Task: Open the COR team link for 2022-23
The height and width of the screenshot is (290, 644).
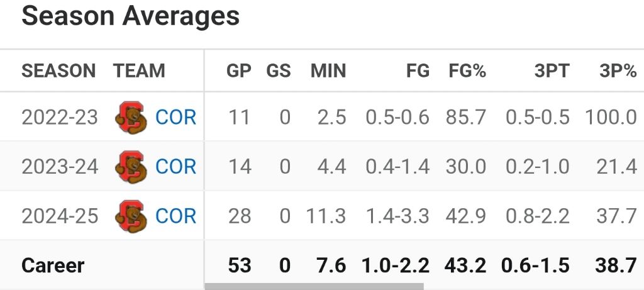Action: [175, 118]
